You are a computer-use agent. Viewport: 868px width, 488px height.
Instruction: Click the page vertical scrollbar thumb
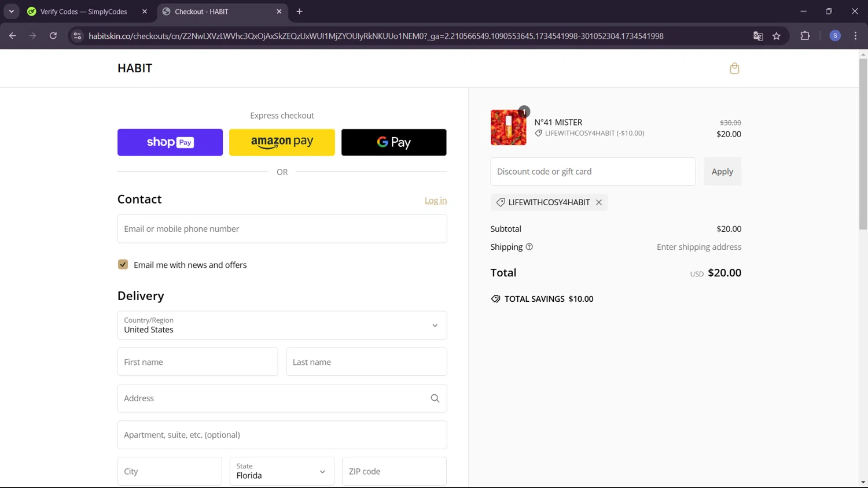[863, 145]
